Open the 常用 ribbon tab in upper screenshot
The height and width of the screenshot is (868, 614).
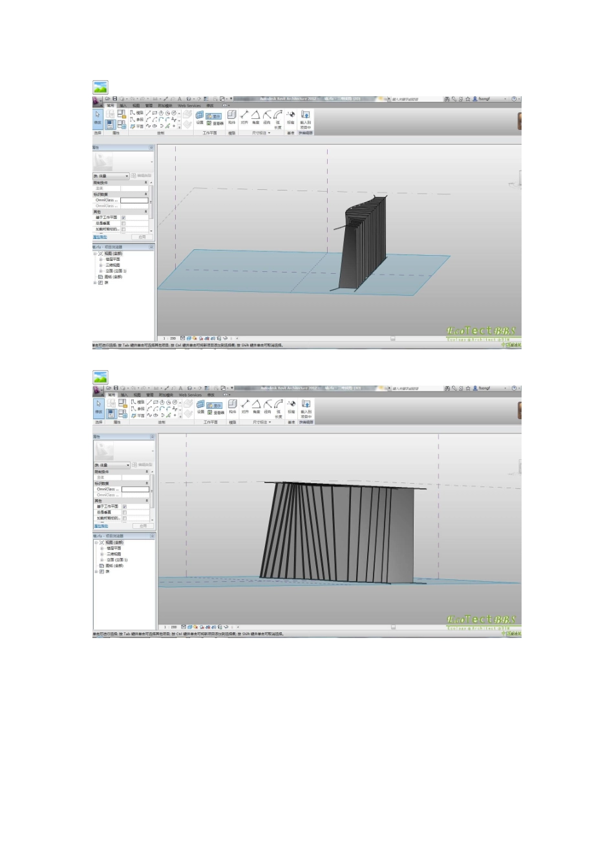coord(111,105)
